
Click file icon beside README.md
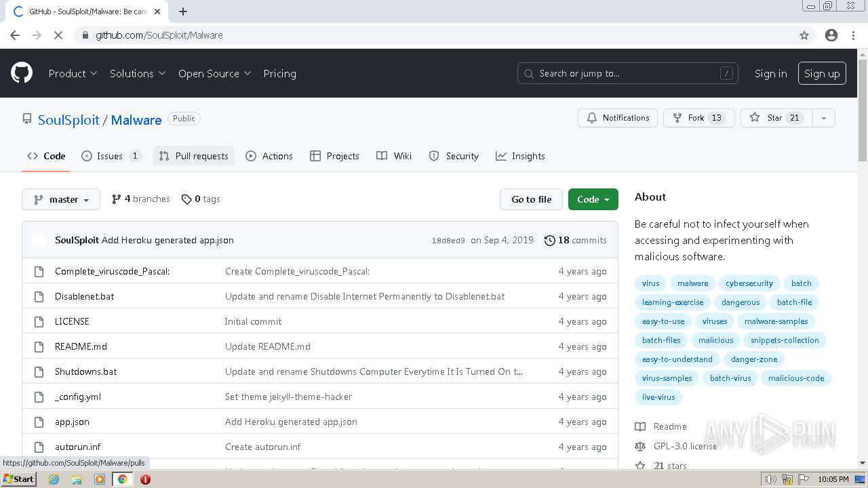pyautogui.click(x=39, y=346)
